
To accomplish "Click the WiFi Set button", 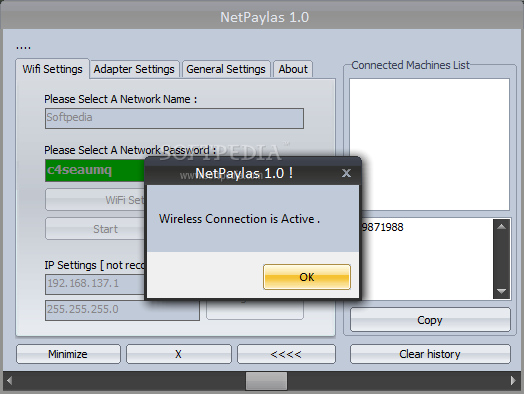I will [x=95, y=200].
